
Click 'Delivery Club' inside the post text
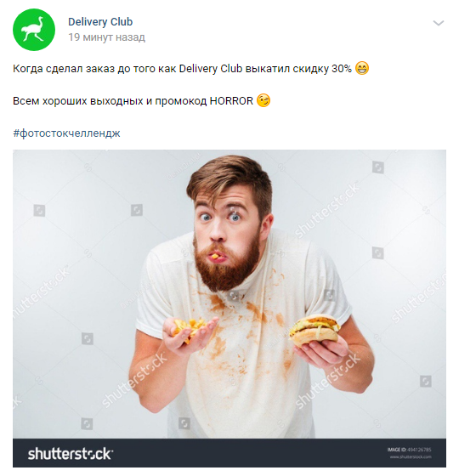click(x=211, y=69)
